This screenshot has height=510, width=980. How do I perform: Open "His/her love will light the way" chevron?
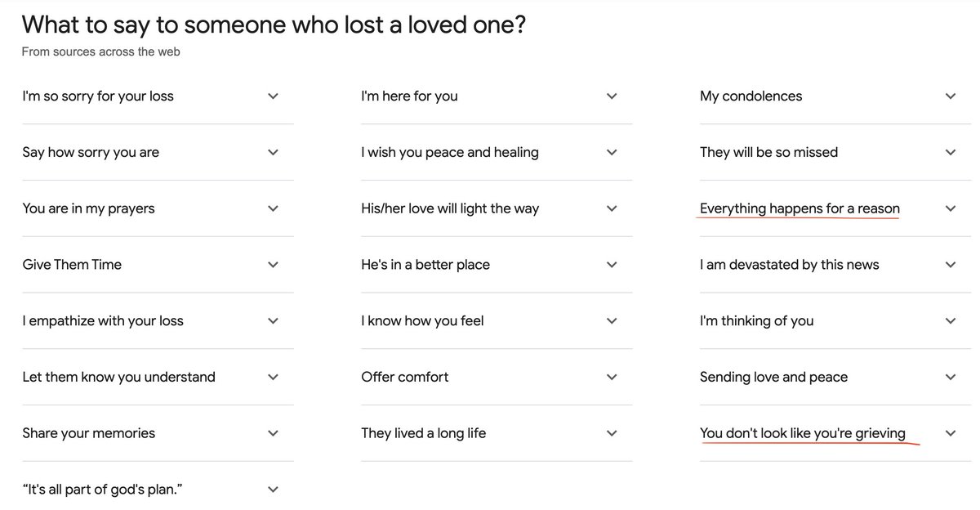tap(612, 208)
